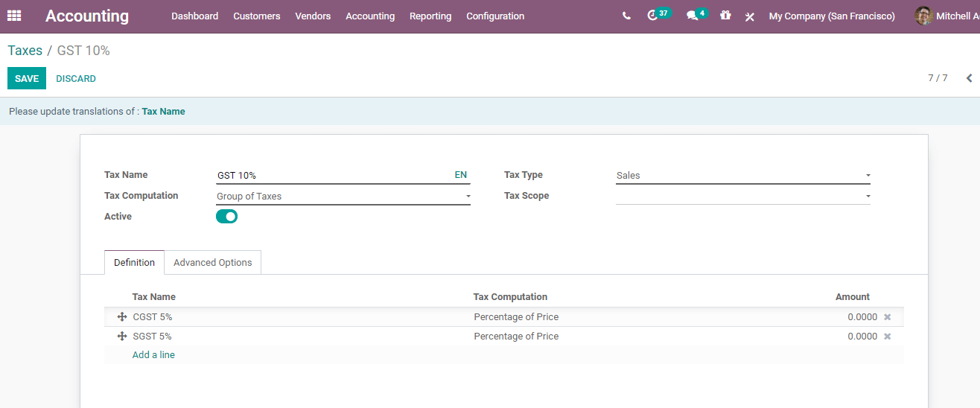Select the CGST 5% row text

point(153,317)
